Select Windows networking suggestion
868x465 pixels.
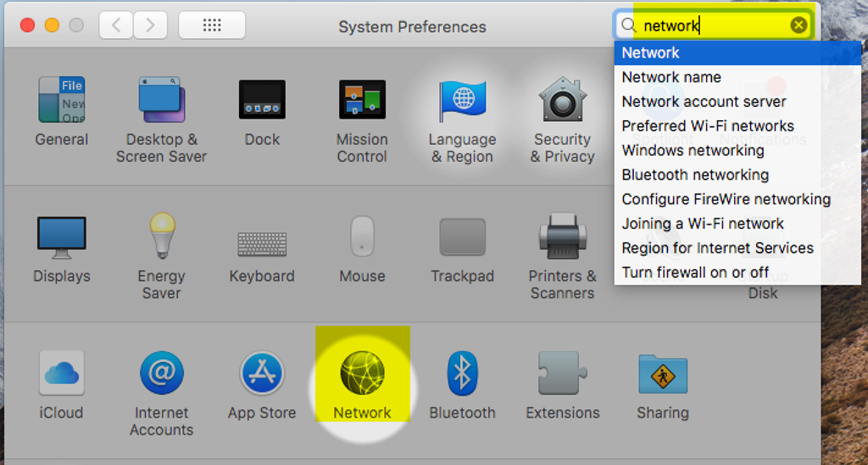pos(737,151)
